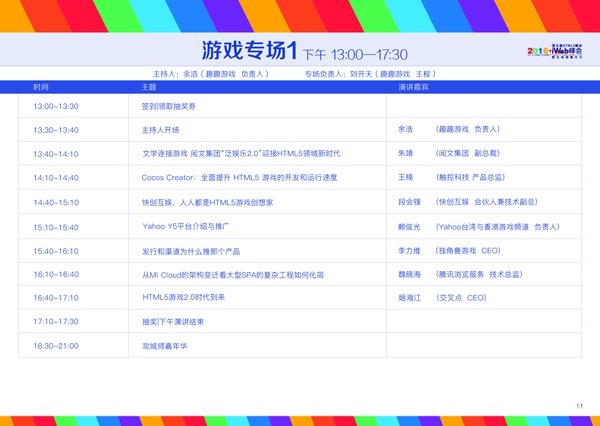Select topic "HTML5游戏2.0时代到来"
600x426 pixels.
coord(184,297)
